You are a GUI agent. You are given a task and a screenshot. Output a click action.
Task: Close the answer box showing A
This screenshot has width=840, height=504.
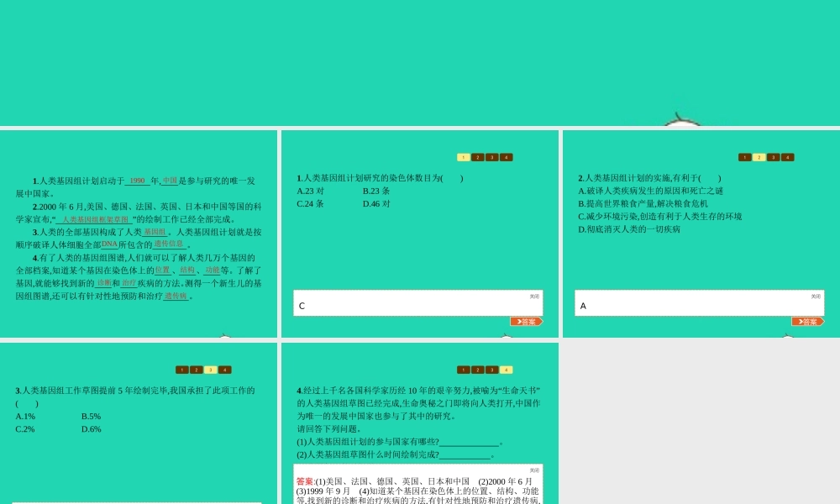[816, 296]
